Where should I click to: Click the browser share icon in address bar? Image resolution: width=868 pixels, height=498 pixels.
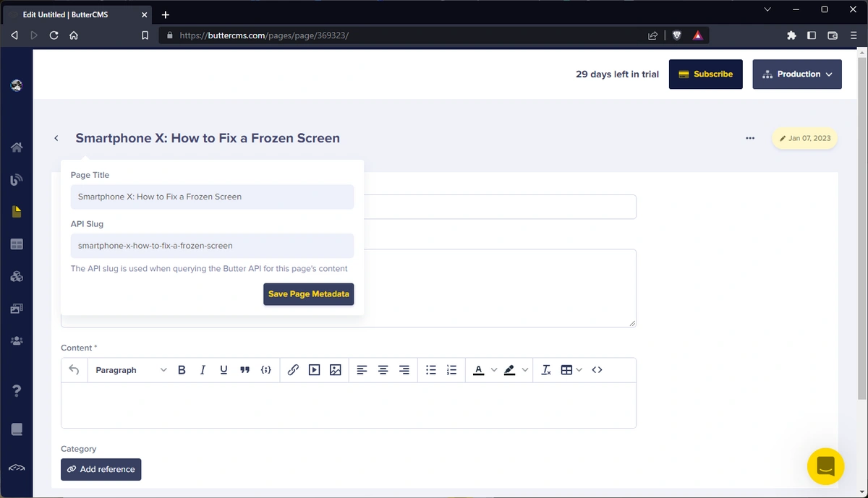click(652, 35)
